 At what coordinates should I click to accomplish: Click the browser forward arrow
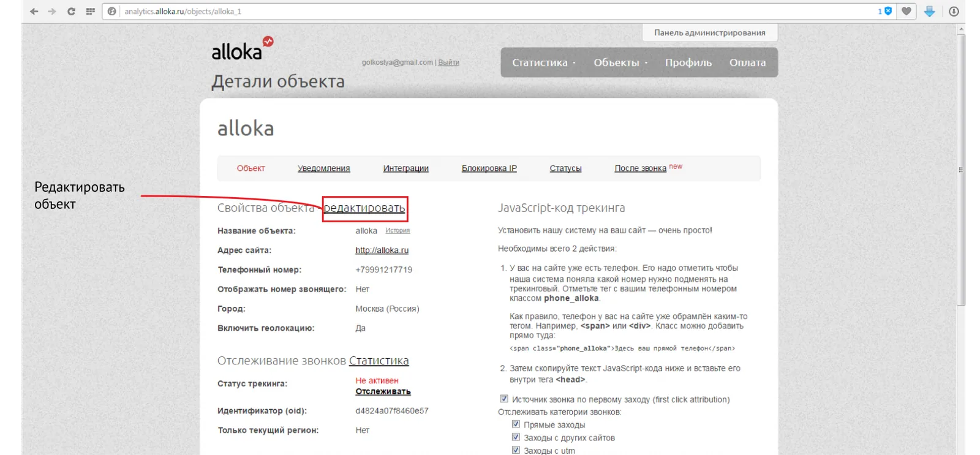tap(52, 11)
